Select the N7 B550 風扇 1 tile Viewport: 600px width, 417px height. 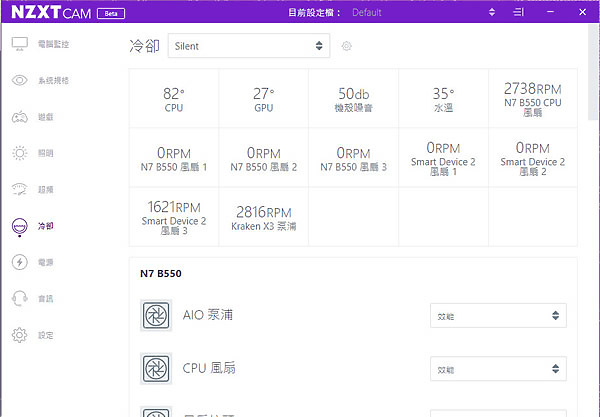click(174, 158)
